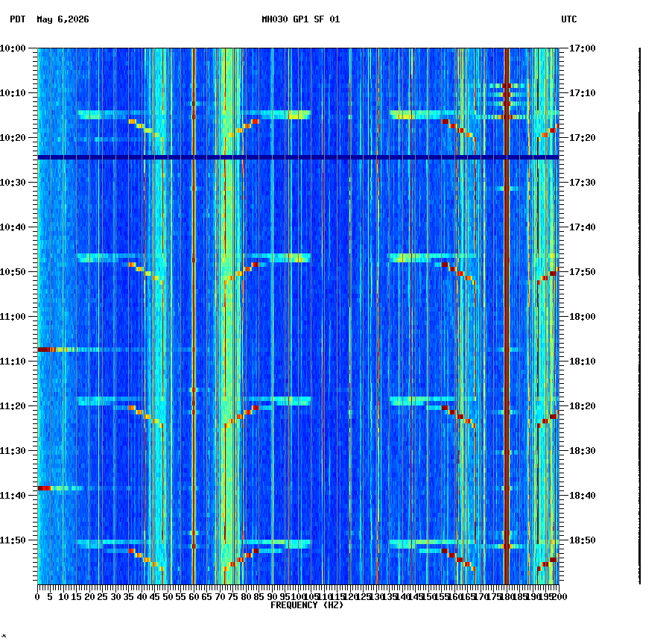Select the 10:40 left axis label
Screen dimensions: 672x644
click(13, 227)
